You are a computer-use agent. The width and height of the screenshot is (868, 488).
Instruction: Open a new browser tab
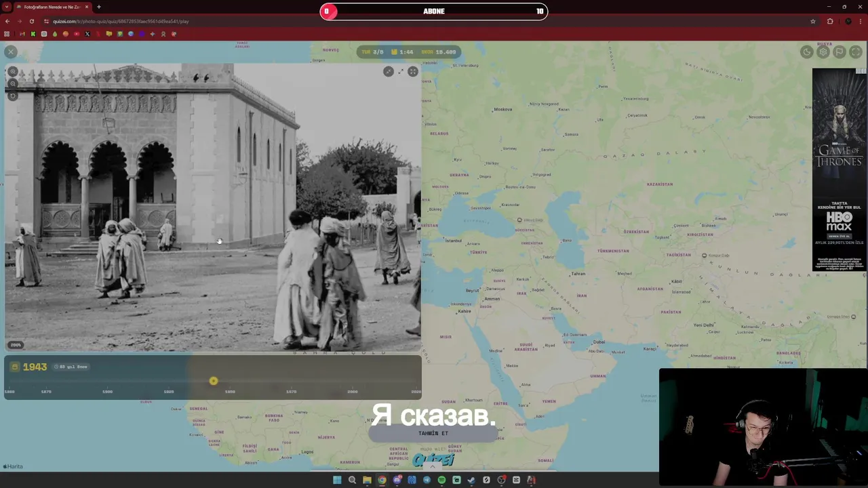pos(98,7)
